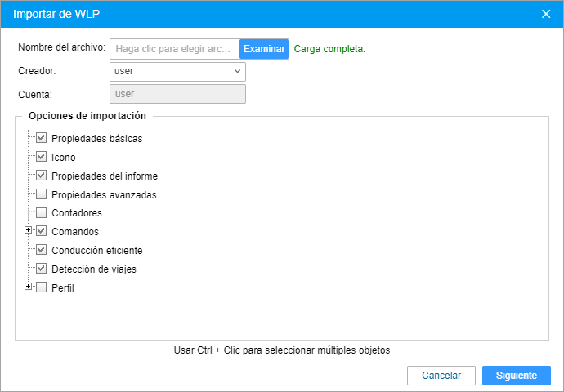
Task: Expand the Comandos tree node
Action: point(29,230)
